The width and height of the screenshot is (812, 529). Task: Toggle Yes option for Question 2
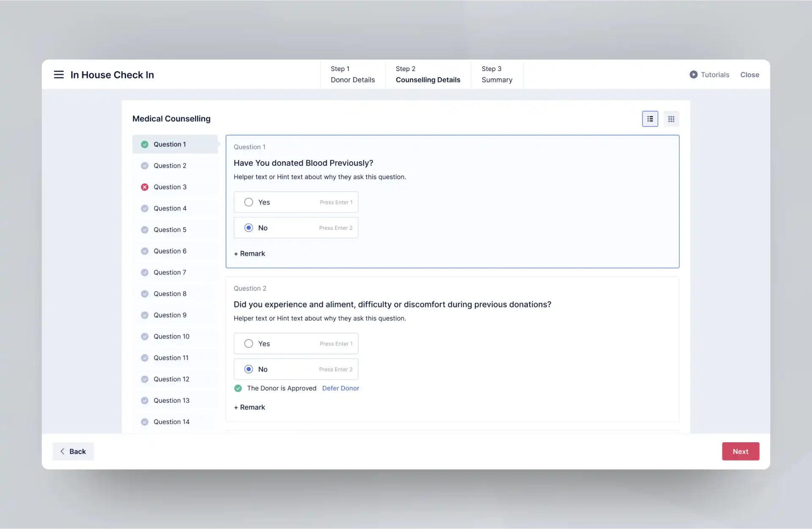coord(249,343)
